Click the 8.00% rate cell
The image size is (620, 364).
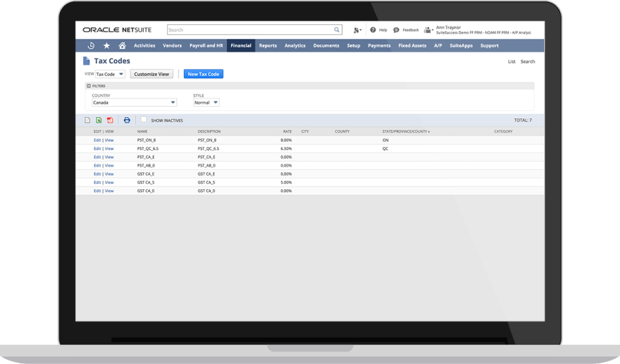click(286, 140)
